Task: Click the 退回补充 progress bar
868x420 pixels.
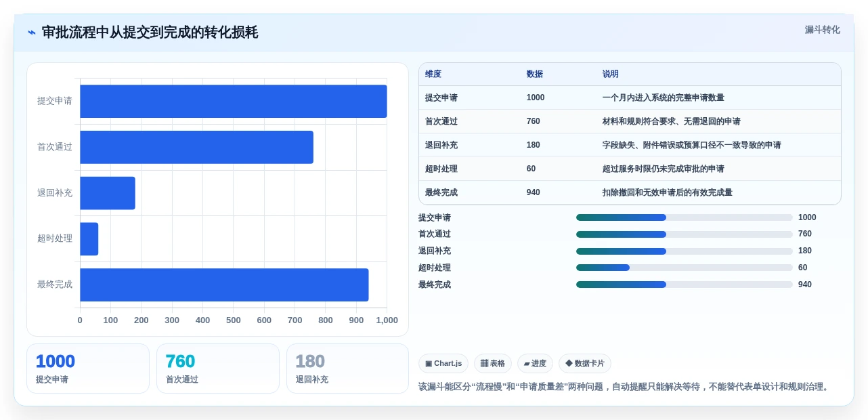Action: click(684, 251)
